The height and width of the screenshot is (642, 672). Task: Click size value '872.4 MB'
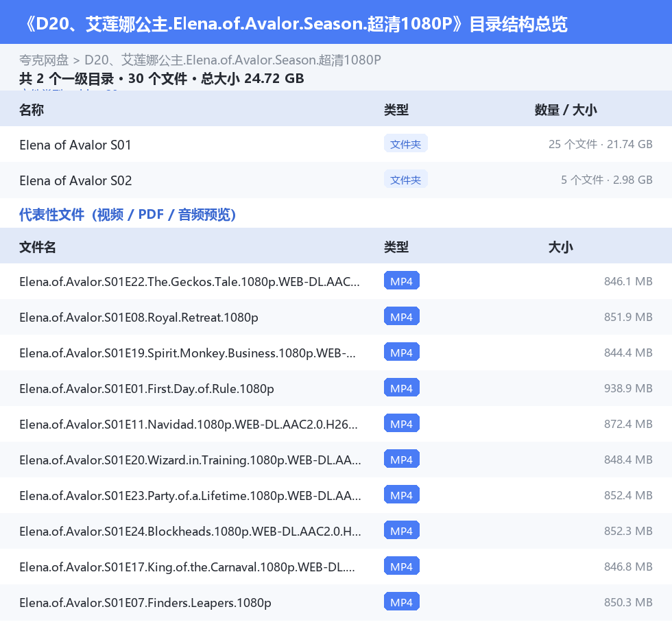click(x=628, y=423)
